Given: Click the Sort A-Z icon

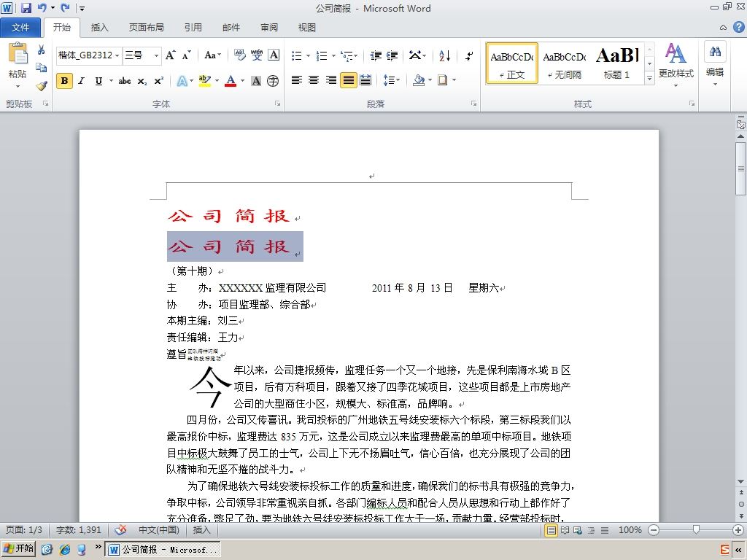Looking at the screenshot, I should [x=444, y=55].
